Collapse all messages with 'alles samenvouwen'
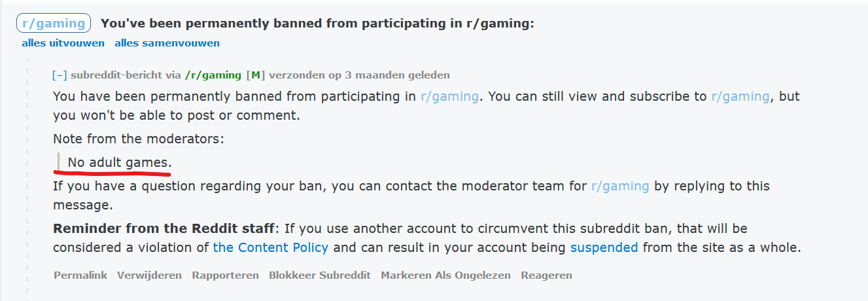868x301 pixels. click(167, 43)
